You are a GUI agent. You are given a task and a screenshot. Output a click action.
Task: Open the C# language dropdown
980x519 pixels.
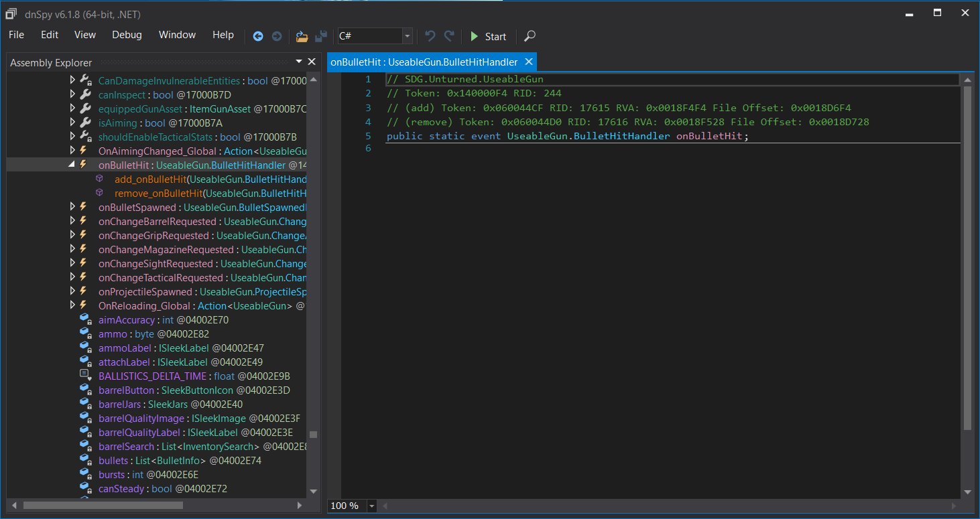pyautogui.click(x=407, y=36)
